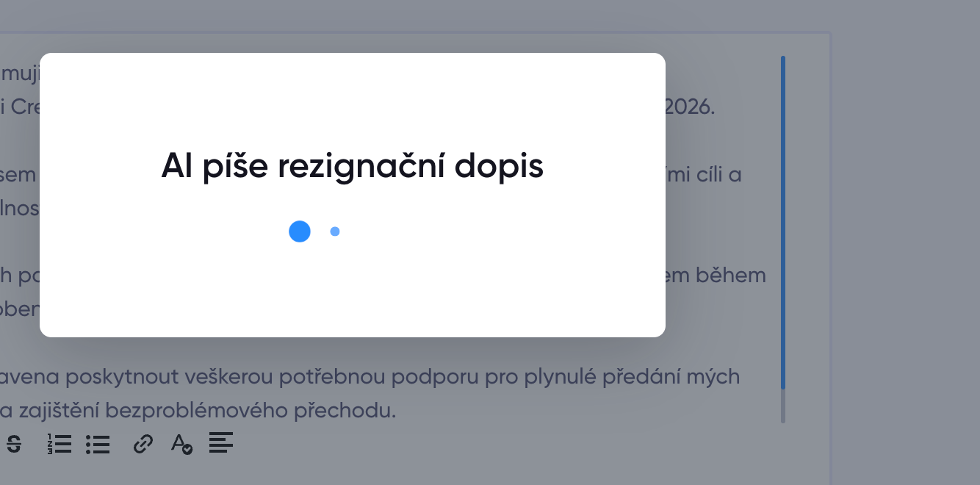Click the small blue loading dot
Image resolution: width=980 pixels, height=485 pixels.
pyautogui.click(x=335, y=231)
